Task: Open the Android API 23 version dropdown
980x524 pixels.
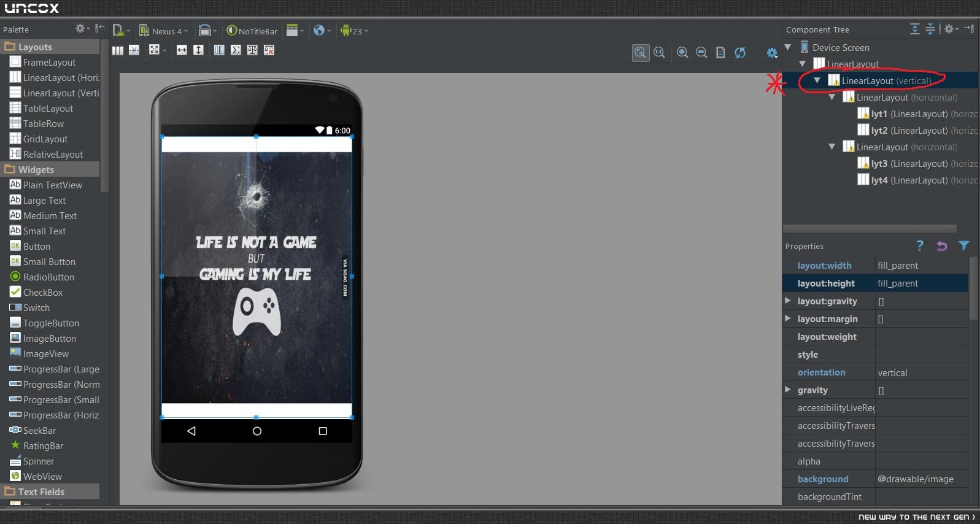Action: click(x=354, y=31)
